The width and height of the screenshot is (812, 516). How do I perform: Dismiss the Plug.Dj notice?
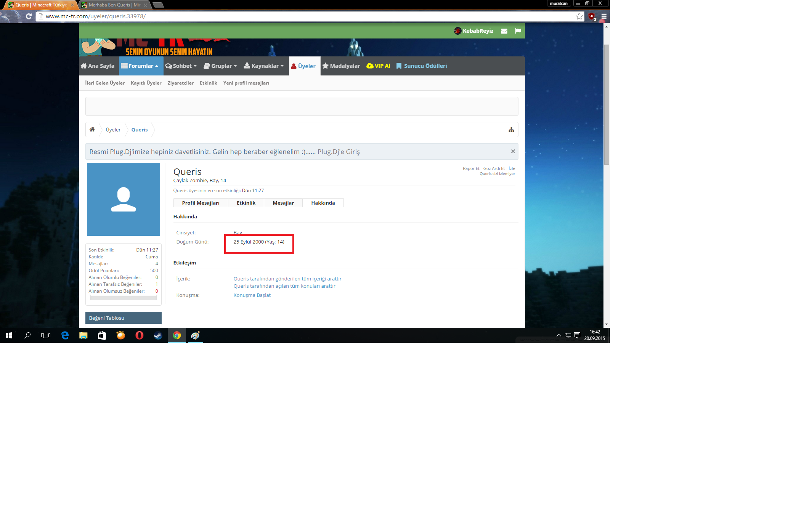[x=513, y=151]
